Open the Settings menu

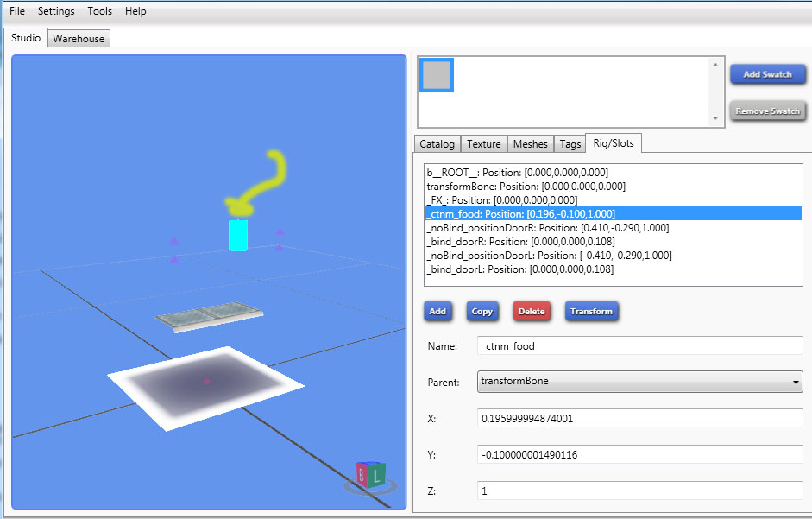56,11
